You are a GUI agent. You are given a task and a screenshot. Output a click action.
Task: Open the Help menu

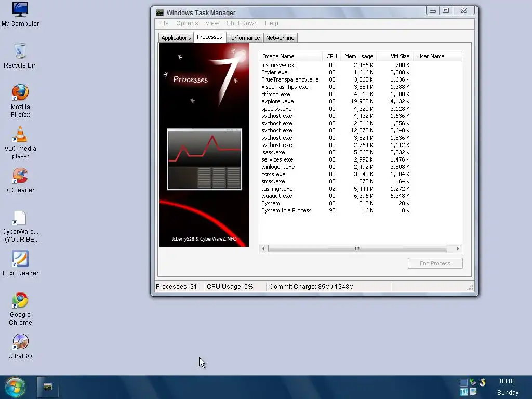pos(271,23)
